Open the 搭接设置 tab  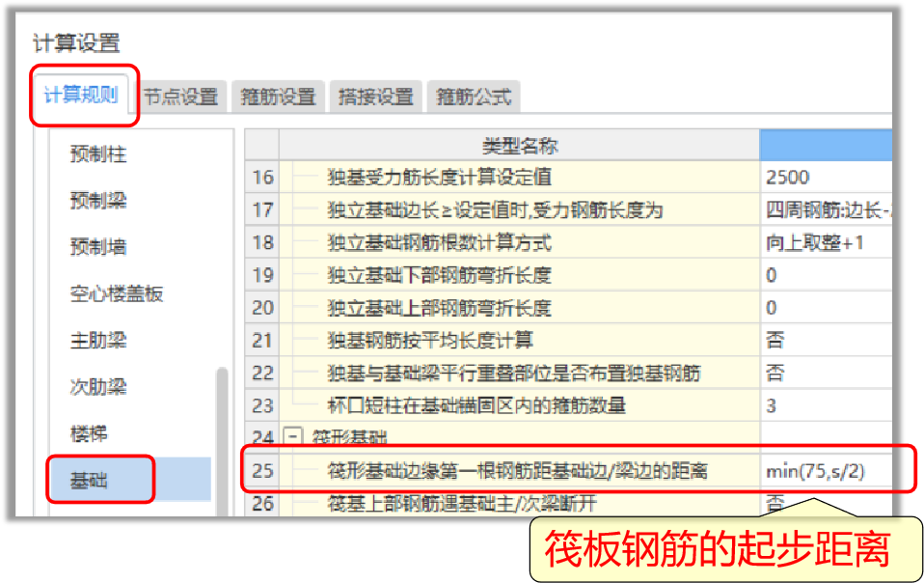tap(376, 97)
